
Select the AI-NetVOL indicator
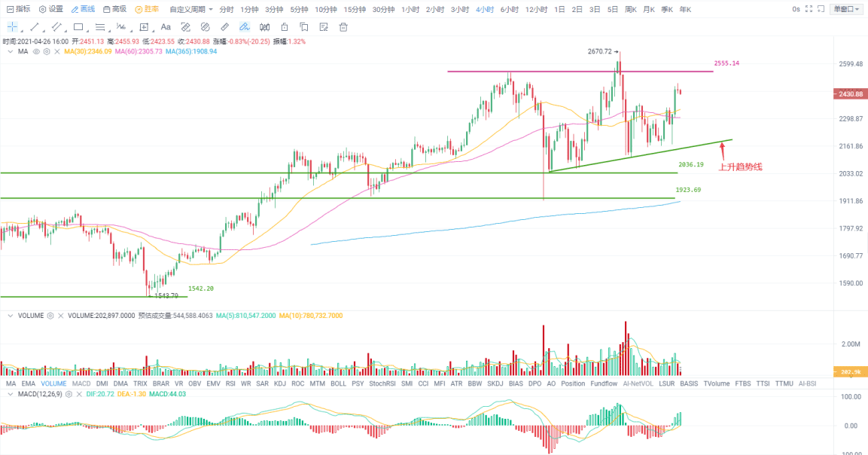click(x=638, y=383)
